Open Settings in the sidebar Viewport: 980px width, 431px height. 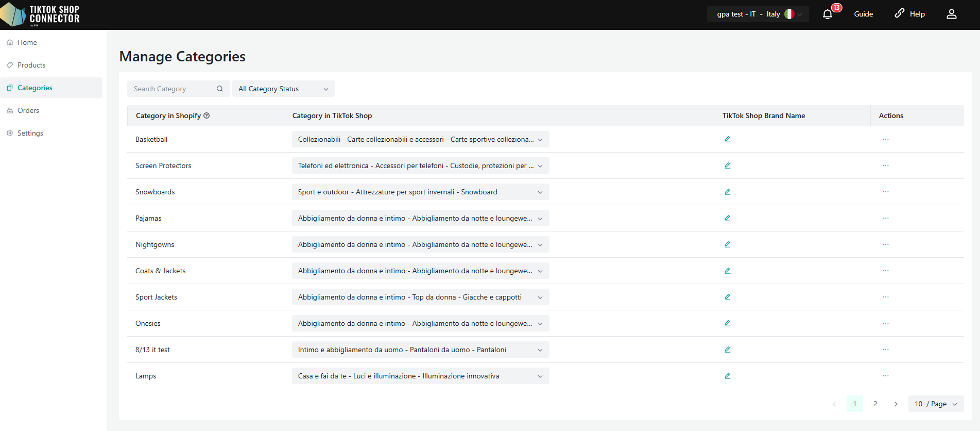(51, 133)
